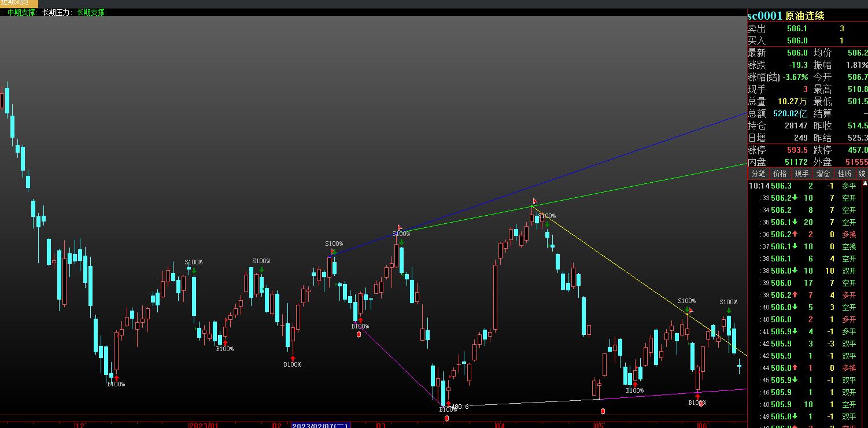868x428 pixels.
Task: Click the red flag at the start of the yellow trendline
Action: coord(535,201)
